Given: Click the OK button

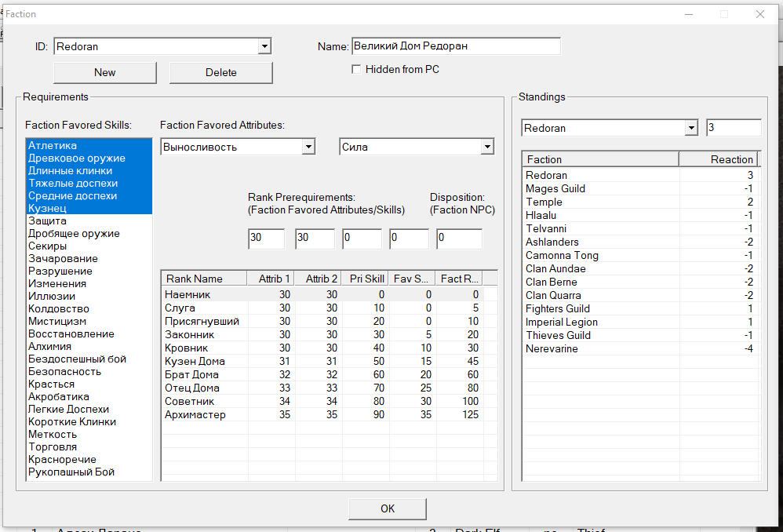Looking at the screenshot, I should pos(388,508).
